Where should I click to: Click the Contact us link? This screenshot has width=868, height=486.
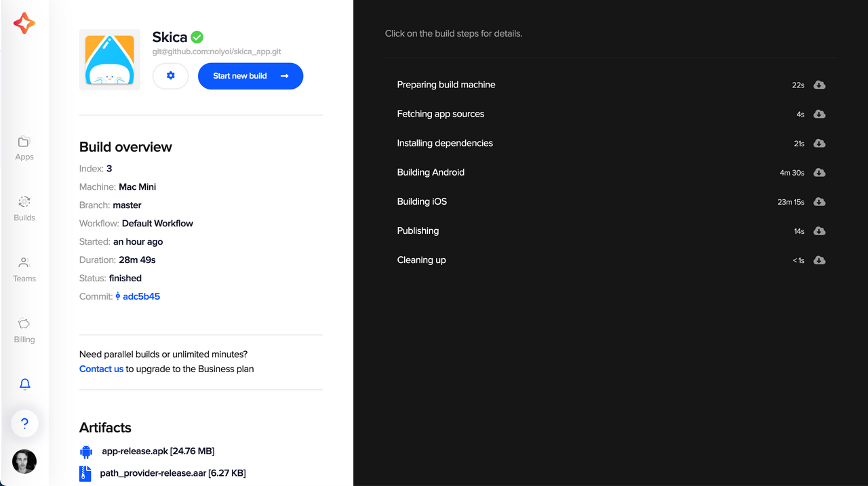click(x=101, y=369)
